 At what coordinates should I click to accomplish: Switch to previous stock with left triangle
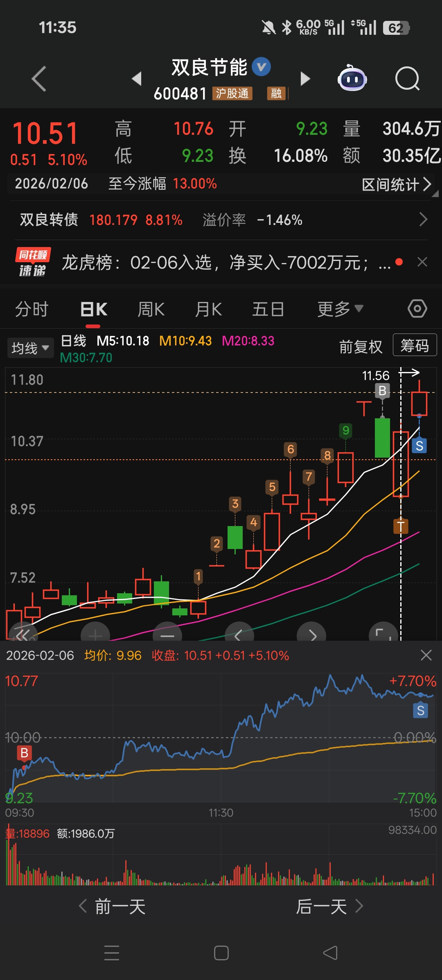click(x=137, y=78)
